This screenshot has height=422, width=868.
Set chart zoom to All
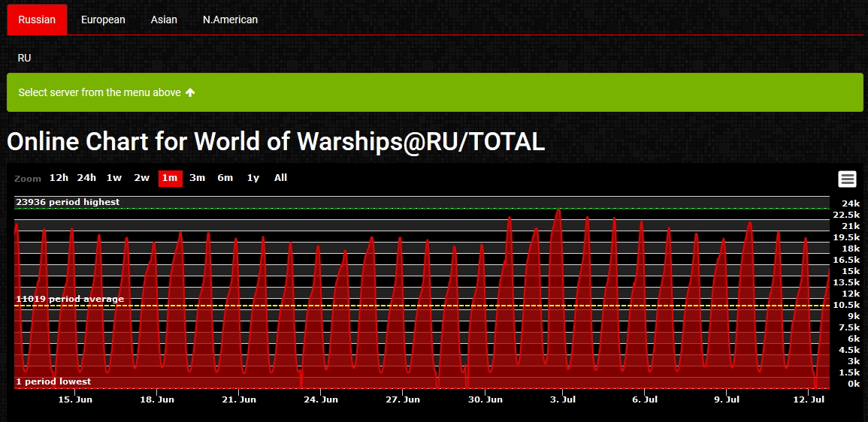(280, 178)
